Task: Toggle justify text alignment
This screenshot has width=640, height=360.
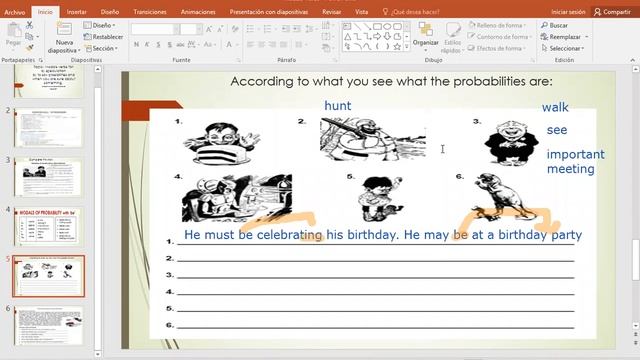Action: [x=283, y=44]
